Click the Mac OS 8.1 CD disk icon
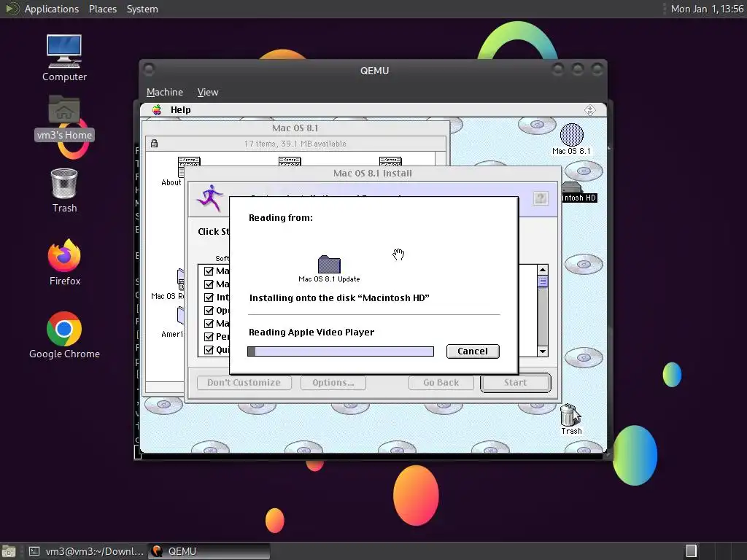747x560 pixels. (x=571, y=135)
